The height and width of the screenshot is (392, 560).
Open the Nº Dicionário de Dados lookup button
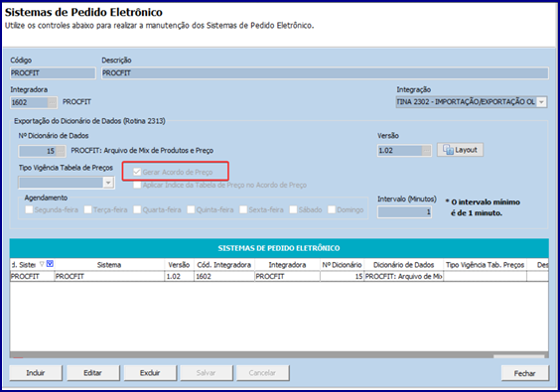pyautogui.click(x=61, y=152)
